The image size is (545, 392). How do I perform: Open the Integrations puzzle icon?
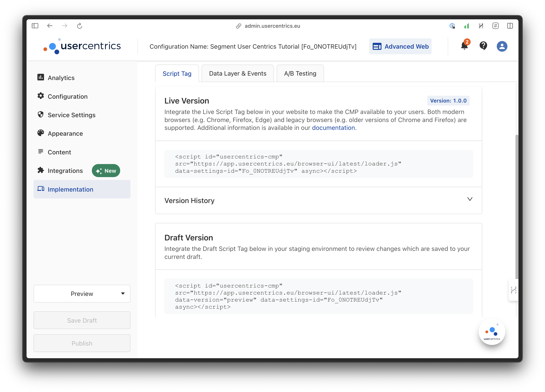[41, 170]
